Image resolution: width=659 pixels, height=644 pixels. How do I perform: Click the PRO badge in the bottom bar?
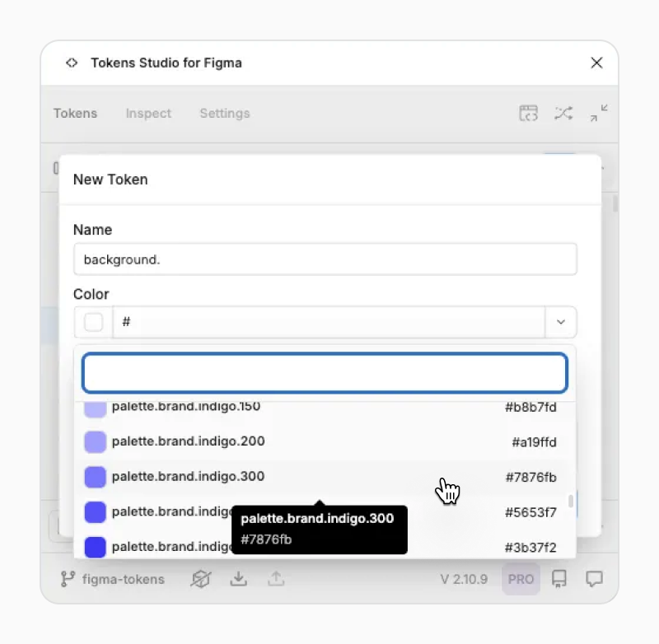521,579
